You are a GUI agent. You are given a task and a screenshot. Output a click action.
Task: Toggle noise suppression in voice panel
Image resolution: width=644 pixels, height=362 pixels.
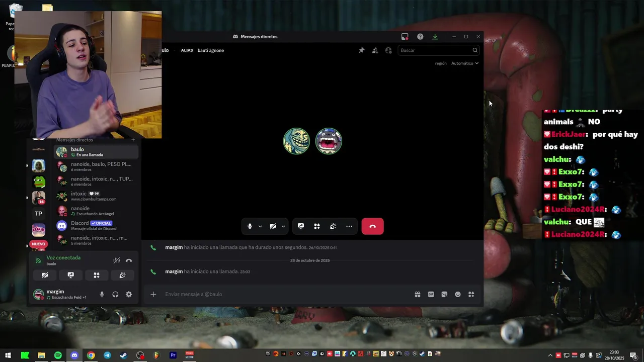click(116, 260)
